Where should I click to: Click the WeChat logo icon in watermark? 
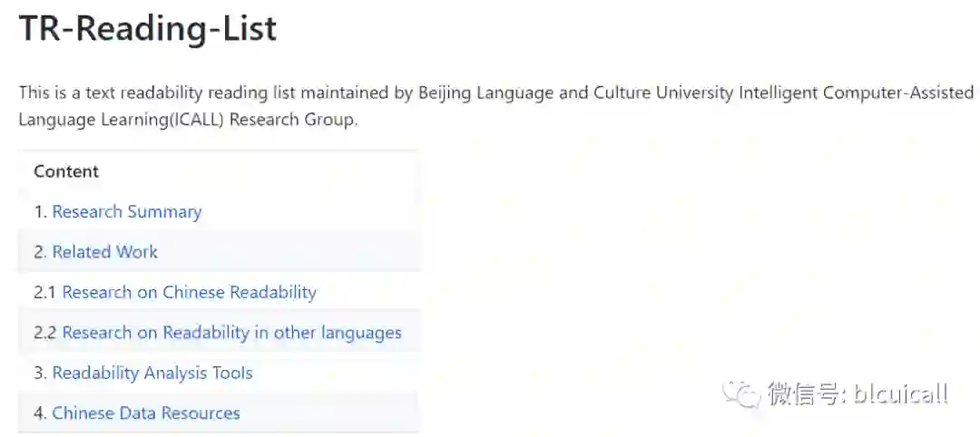point(746,393)
